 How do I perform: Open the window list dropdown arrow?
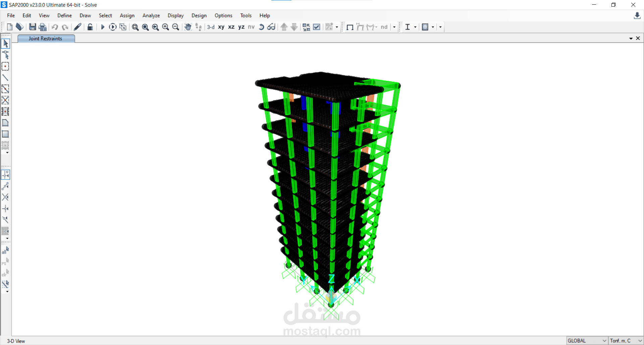(x=631, y=39)
